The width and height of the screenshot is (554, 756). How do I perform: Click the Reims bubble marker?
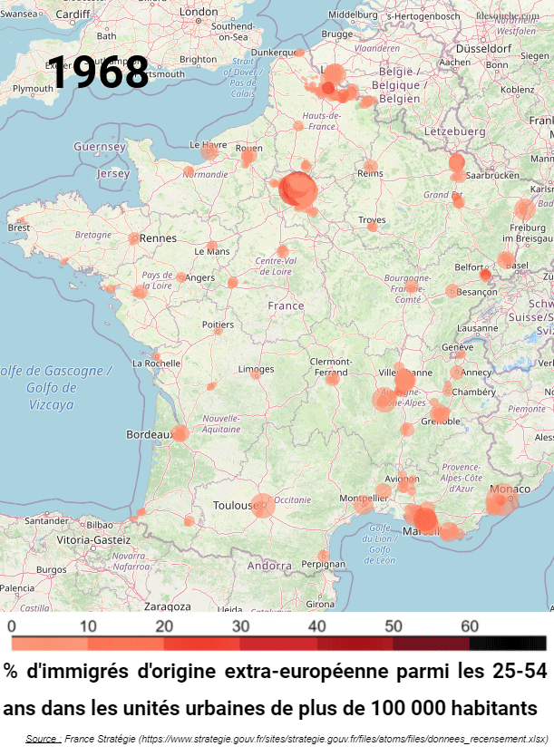(x=370, y=167)
